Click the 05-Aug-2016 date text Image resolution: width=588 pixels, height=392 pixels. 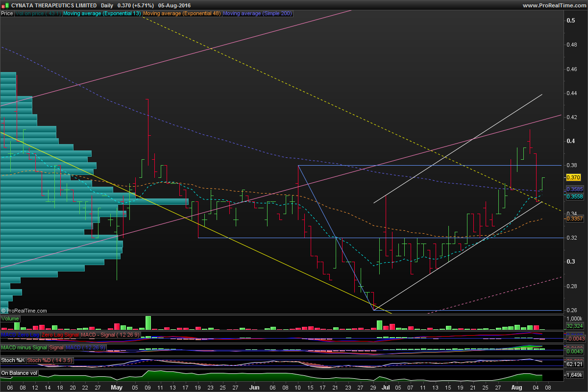click(x=174, y=5)
